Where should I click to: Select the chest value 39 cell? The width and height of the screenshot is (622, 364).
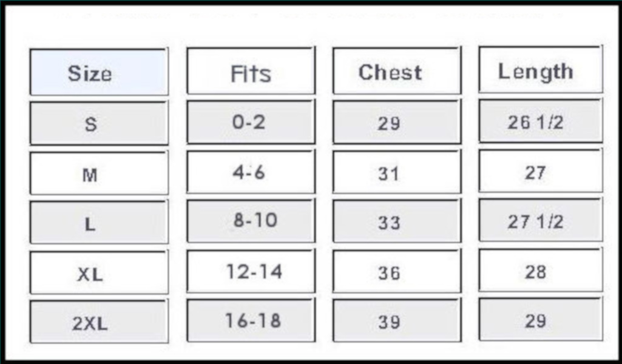click(x=397, y=320)
